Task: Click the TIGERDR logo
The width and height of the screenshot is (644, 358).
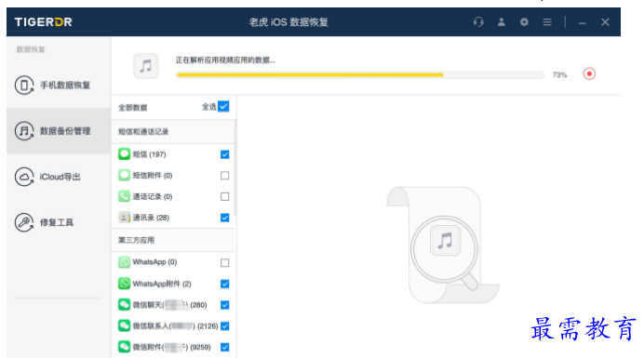Action: (x=43, y=21)
